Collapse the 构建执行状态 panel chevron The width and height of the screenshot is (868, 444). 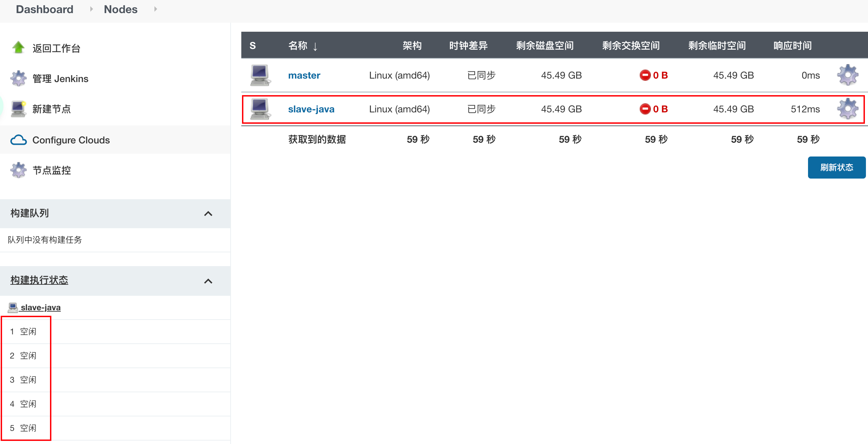click(208, 281)
